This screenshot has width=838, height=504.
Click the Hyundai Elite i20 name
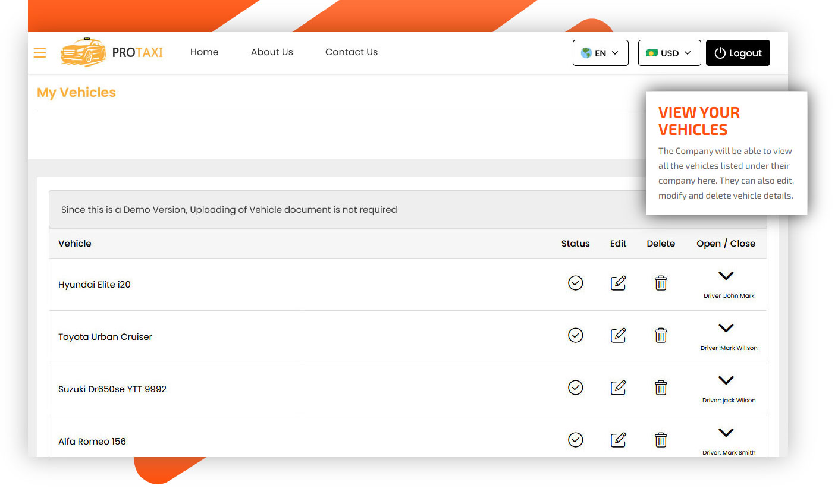tap(94, 284)
